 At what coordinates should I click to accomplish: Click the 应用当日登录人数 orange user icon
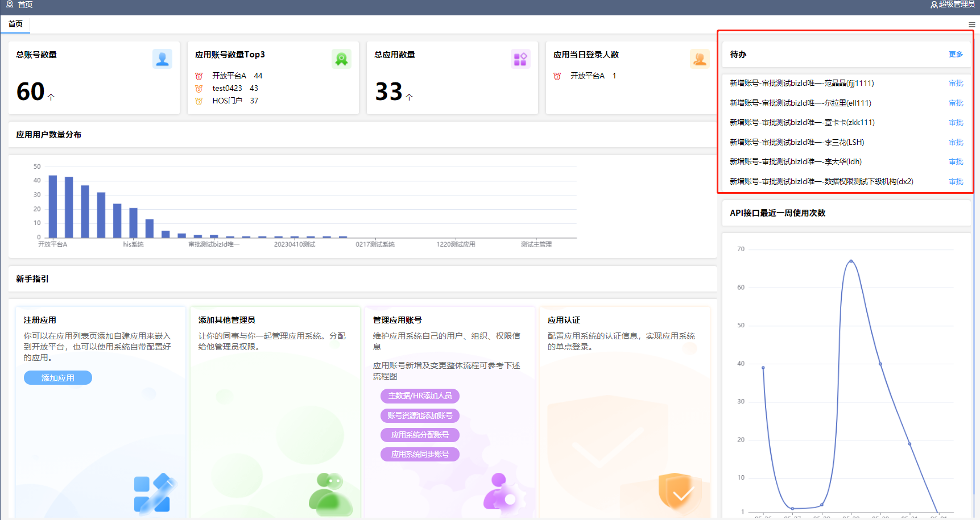[x=700, y=59]
